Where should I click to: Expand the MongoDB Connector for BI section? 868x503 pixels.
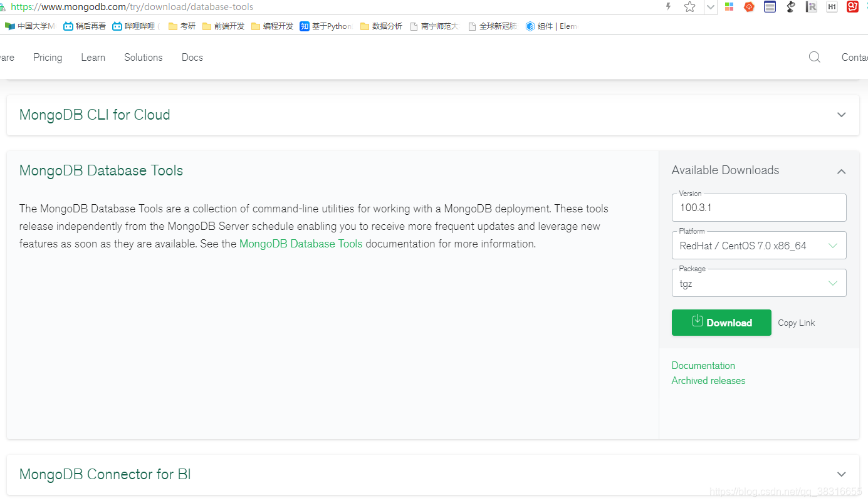(x=842, y=474)
